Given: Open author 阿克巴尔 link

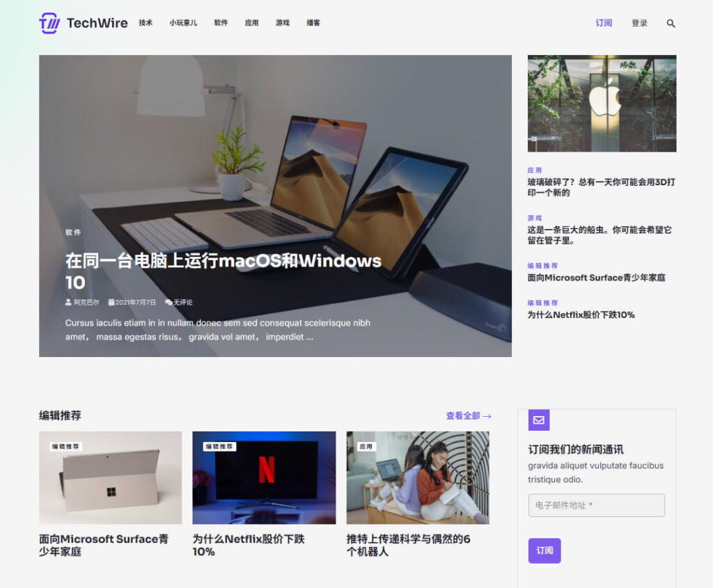Looking at the screenshot, I should pos(86,302).
